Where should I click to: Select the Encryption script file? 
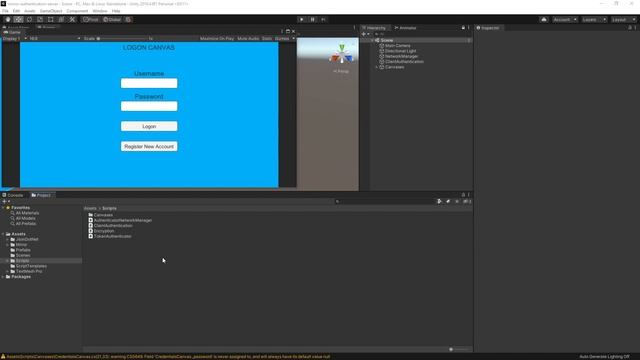[104, 231]
